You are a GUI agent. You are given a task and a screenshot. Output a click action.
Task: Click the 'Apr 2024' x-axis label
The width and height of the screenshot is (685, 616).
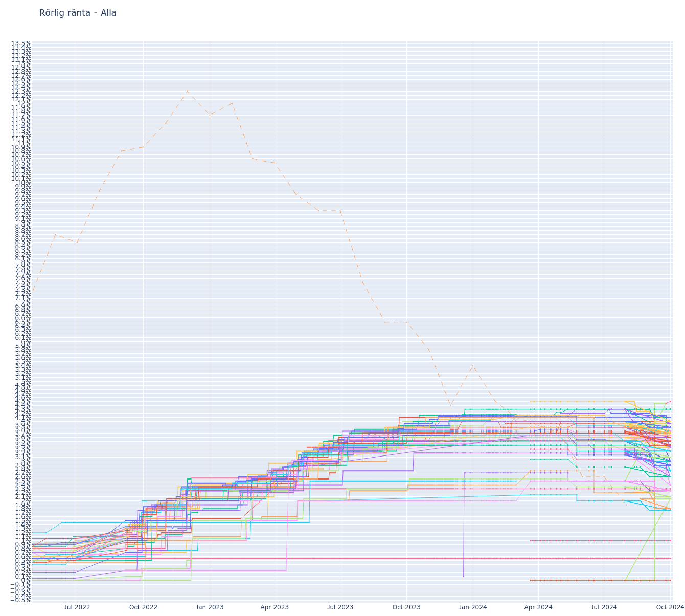point(538,607)
